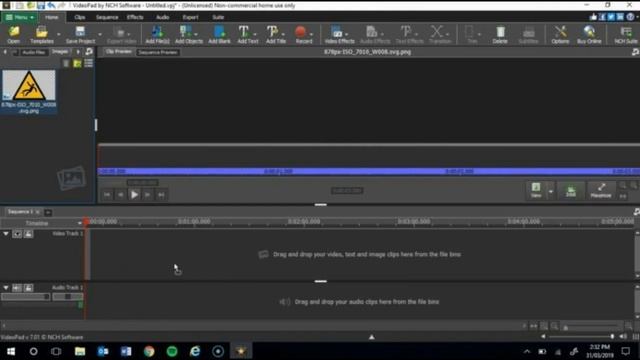Select the Effects tab

point(135,17)
